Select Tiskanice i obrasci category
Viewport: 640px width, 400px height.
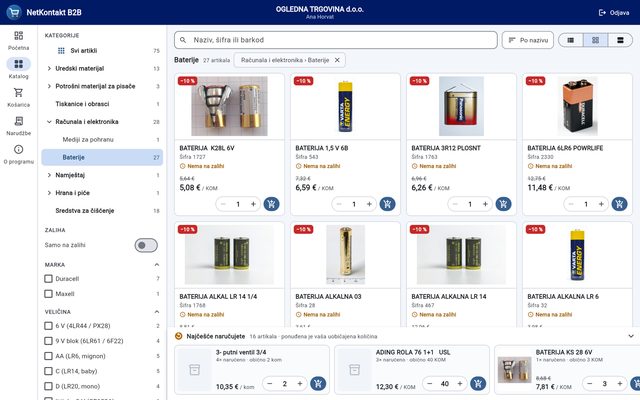coord(102,104)
